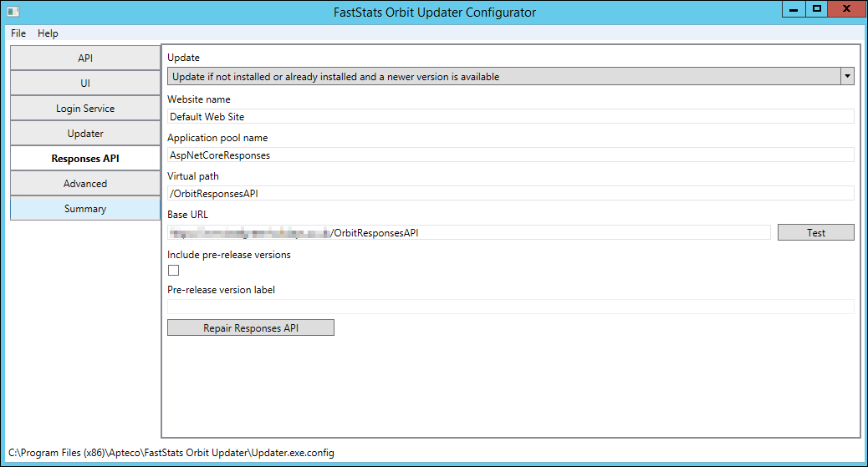The height and width of the screenshot is (467, 868).
Task: Expand the Update dropdown arrow
Action: pos(847,76)
